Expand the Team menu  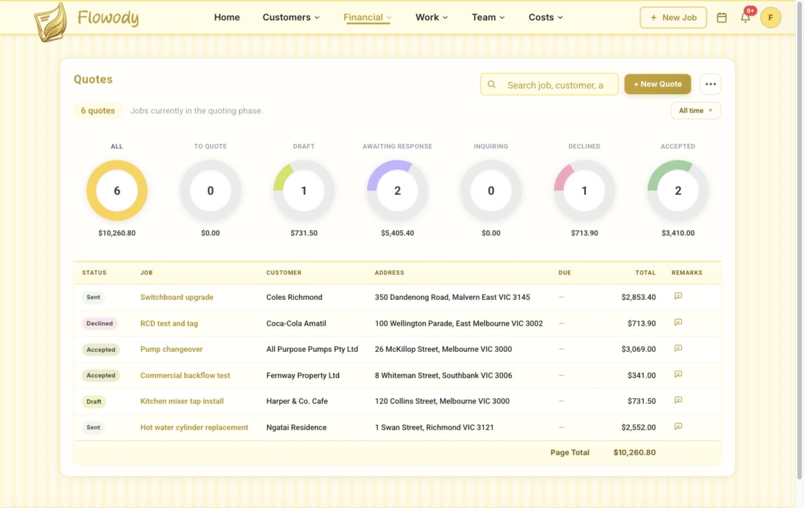(488, 17)
